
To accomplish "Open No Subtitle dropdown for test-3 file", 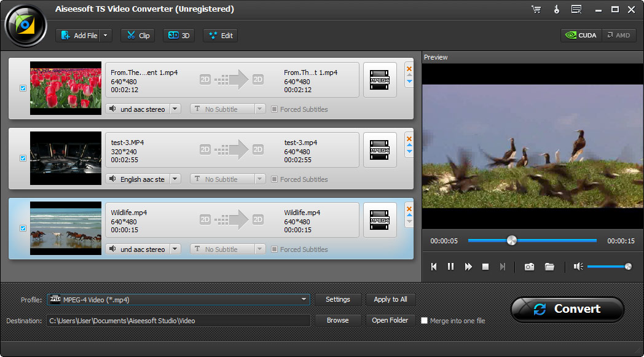I will click(x=259, y=179).
